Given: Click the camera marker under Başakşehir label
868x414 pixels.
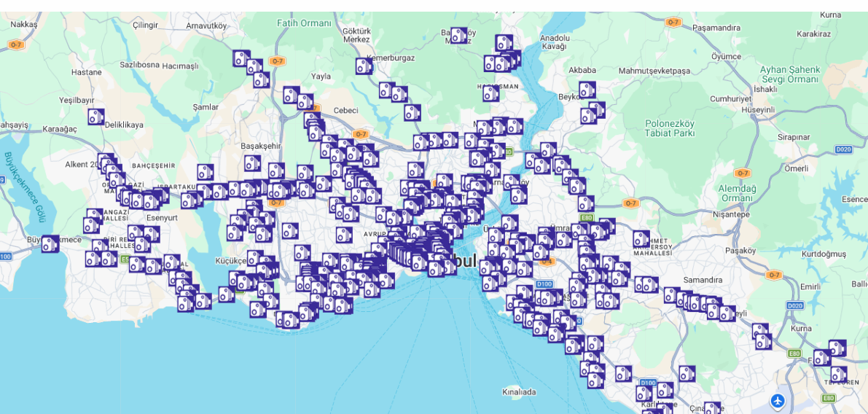Looking at the screenshot, I should click(252, 163).
